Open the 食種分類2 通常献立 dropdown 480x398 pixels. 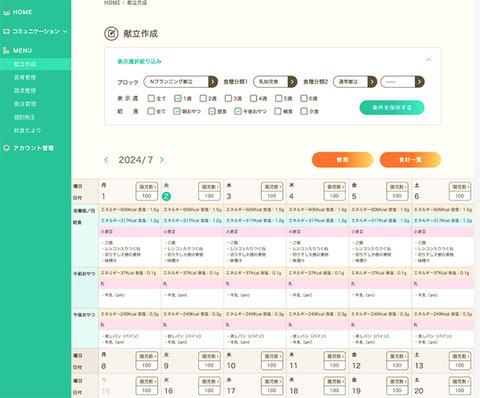tap(355, 82)
